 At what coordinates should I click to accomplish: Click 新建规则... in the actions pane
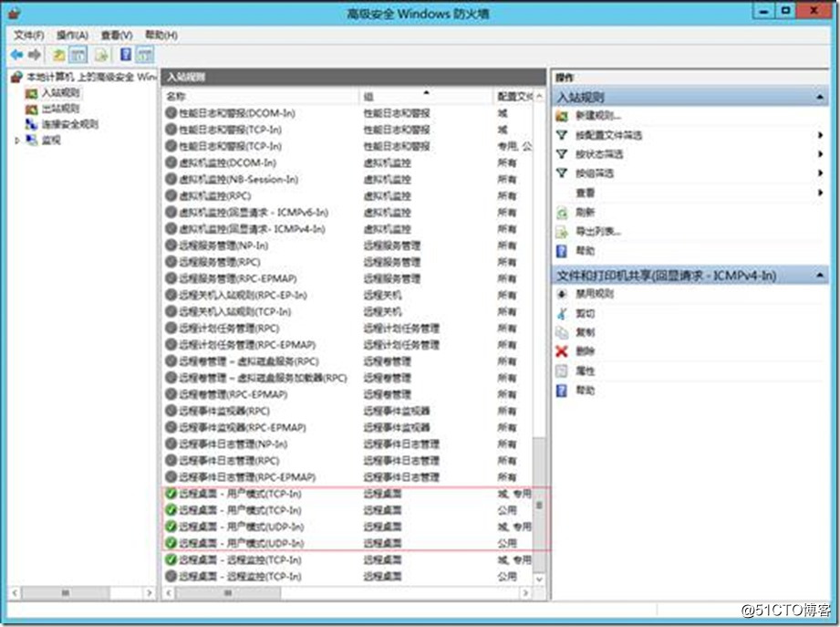coord(598,116)
